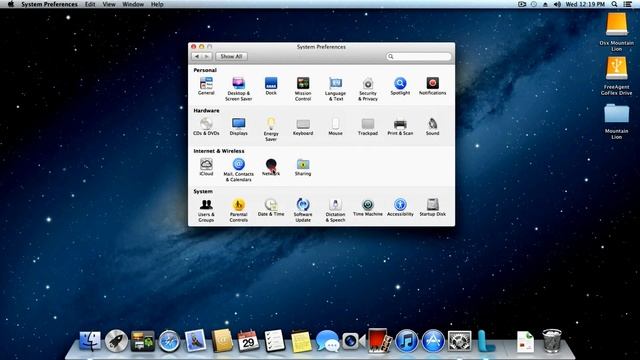Focus the System Preferences search field
Image resolution: width=640 pixels, height=360 pixels.
tap(418, 56)
